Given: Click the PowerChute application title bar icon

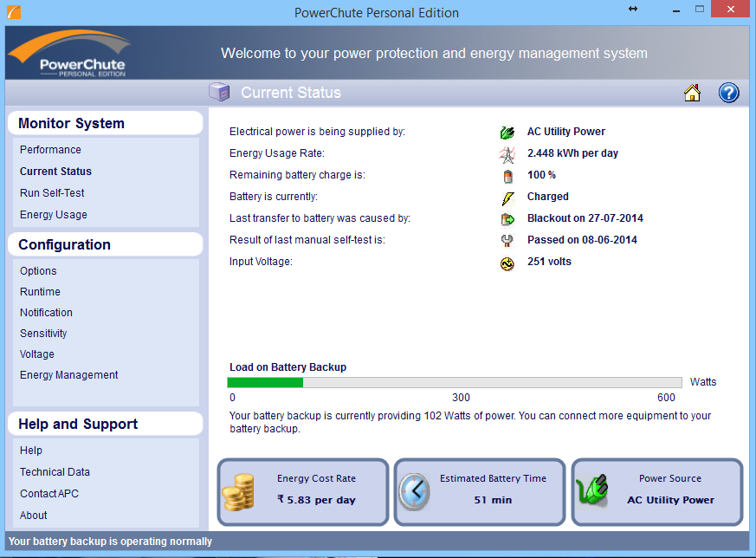Looking at the screenshot, I should [12, 12].
